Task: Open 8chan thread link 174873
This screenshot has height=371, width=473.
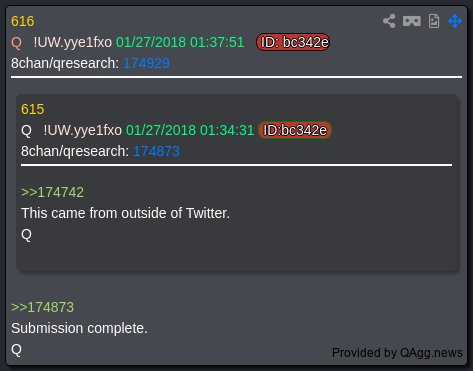Action: tap(156, 151)
